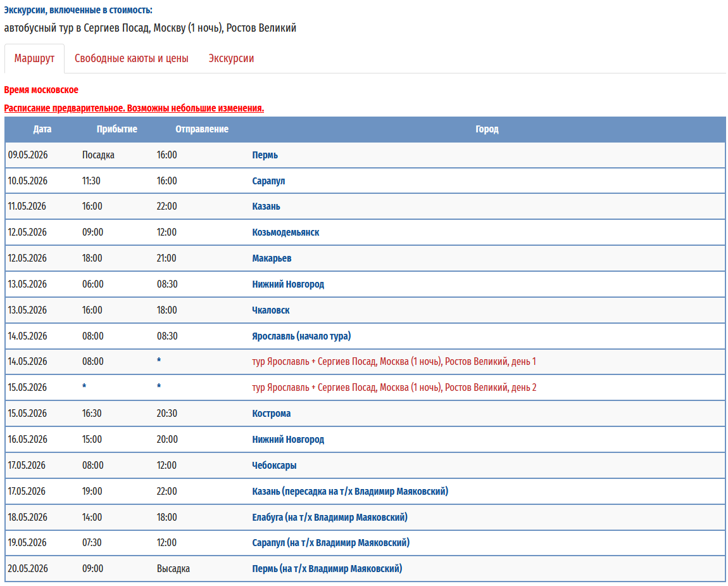Open the tour день 2 red link

(x=394, y=388)
